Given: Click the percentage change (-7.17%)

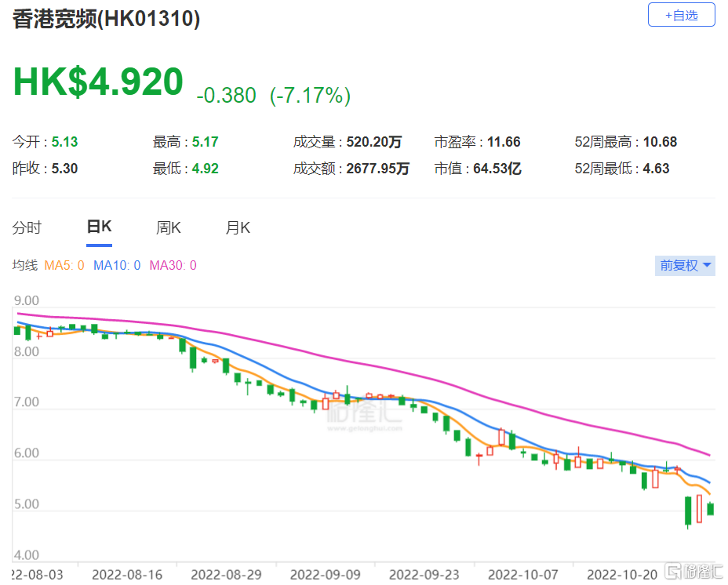Looking at the screenshot, I should (x=310, y=96).
